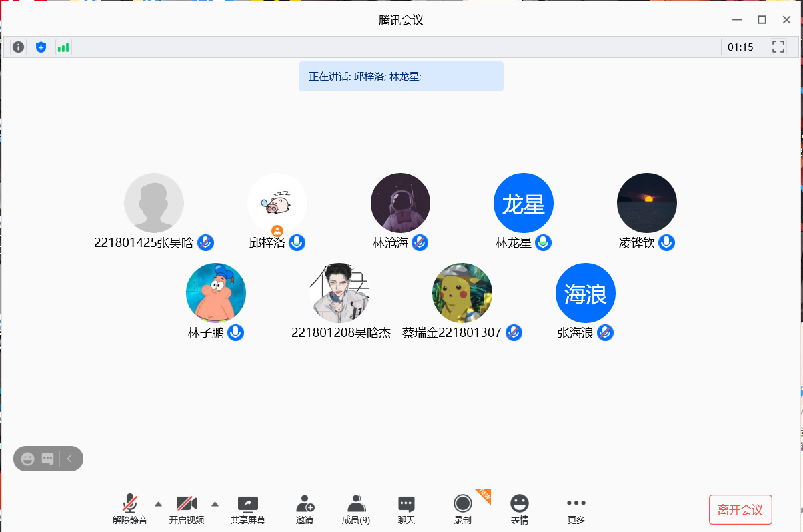Expand the video options arrow next to 开启视频
Viewport: 803px width, 532px height.
[215, 503]
